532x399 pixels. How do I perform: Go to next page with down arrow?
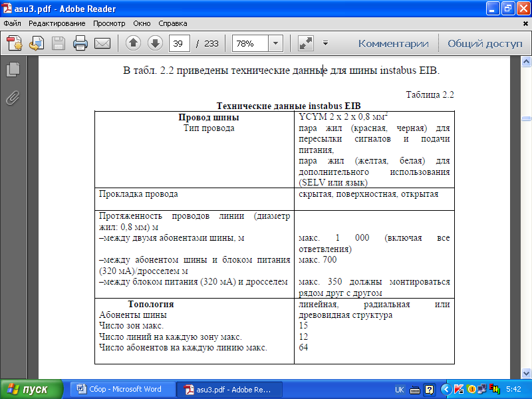(156, 43)
